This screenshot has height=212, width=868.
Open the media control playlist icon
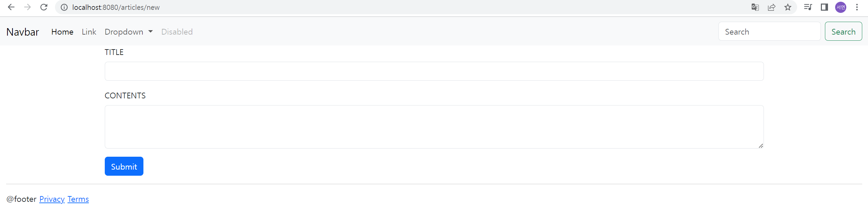pos(808,7)
